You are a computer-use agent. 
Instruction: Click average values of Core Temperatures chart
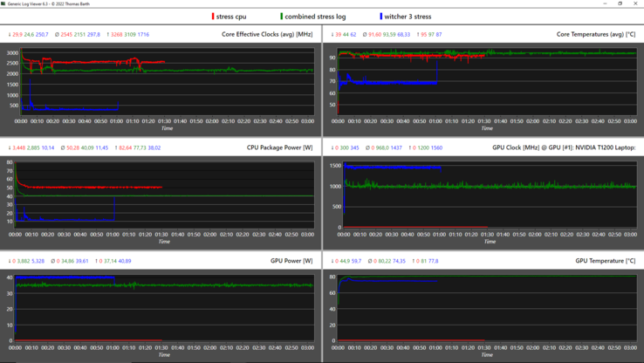click(387, 35)
